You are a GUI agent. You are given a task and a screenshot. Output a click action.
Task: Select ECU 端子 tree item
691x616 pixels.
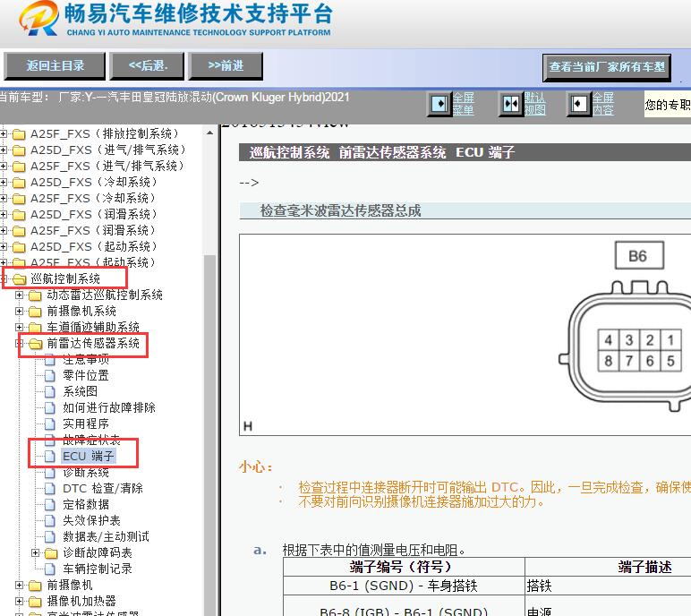pos(88,456)
